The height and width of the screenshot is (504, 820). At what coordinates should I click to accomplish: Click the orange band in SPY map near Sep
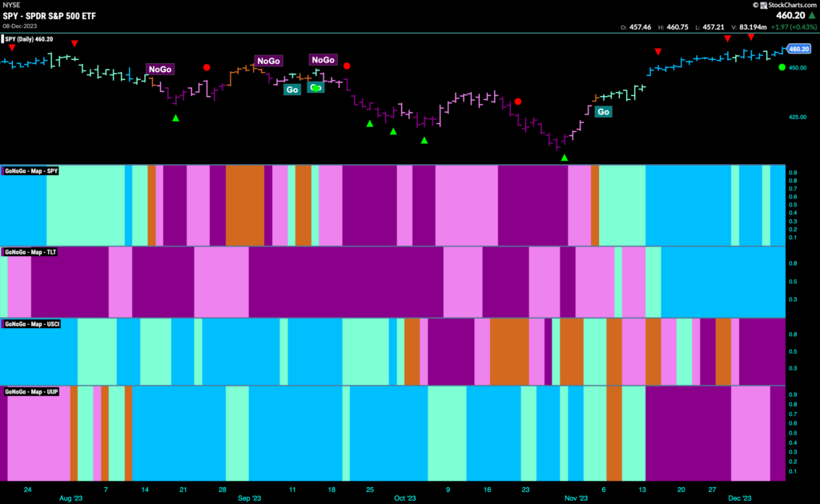click(x=245, y=206)
